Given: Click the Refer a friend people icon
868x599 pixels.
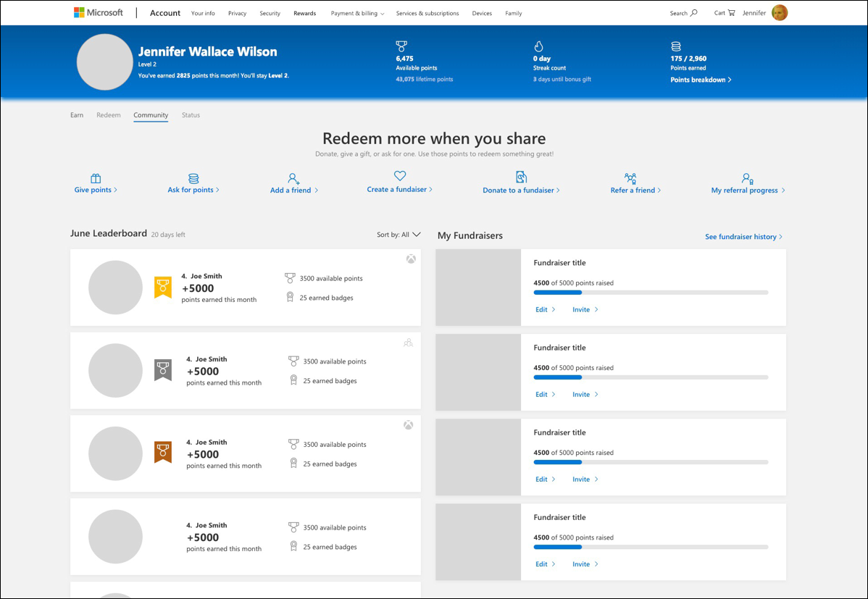Looking at the screenshot, I should 630,178.
